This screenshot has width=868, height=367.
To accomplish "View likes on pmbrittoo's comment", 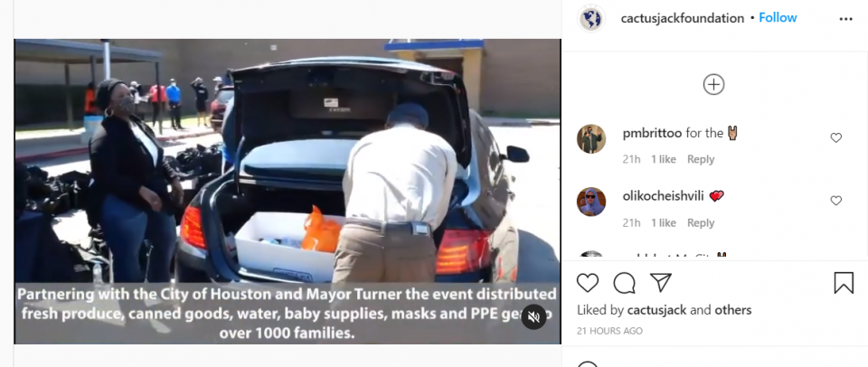I will click(x=663, y=159).
